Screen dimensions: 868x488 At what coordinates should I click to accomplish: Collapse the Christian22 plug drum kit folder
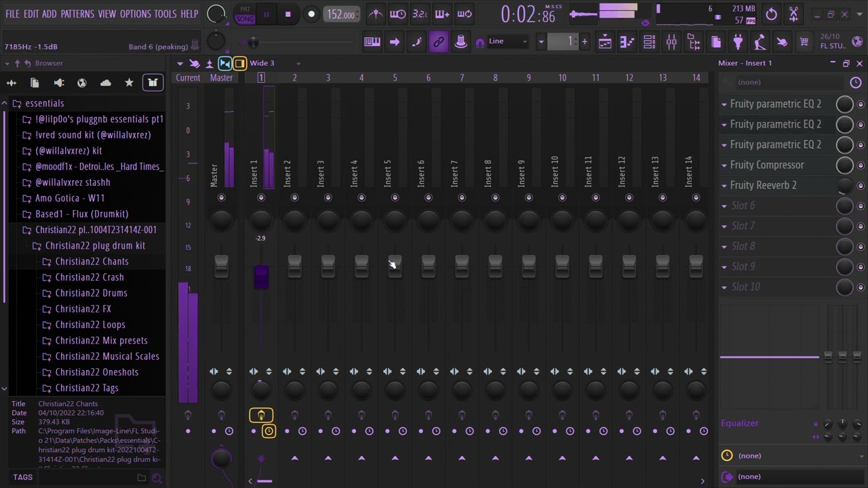click(95, 245)
